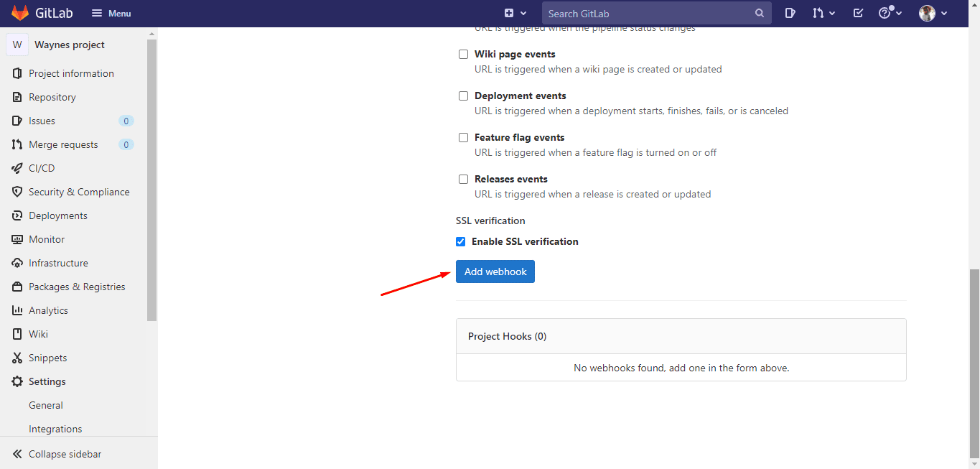Expand the user avatar dropdown menu
Viewport: 980px width, 469px height.
point(933,13)
